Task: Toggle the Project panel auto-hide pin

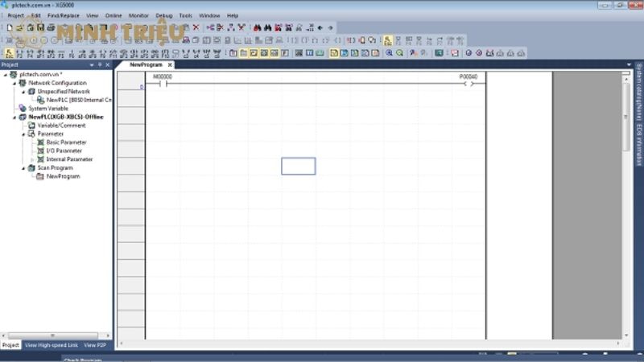Action: (100, 65)
